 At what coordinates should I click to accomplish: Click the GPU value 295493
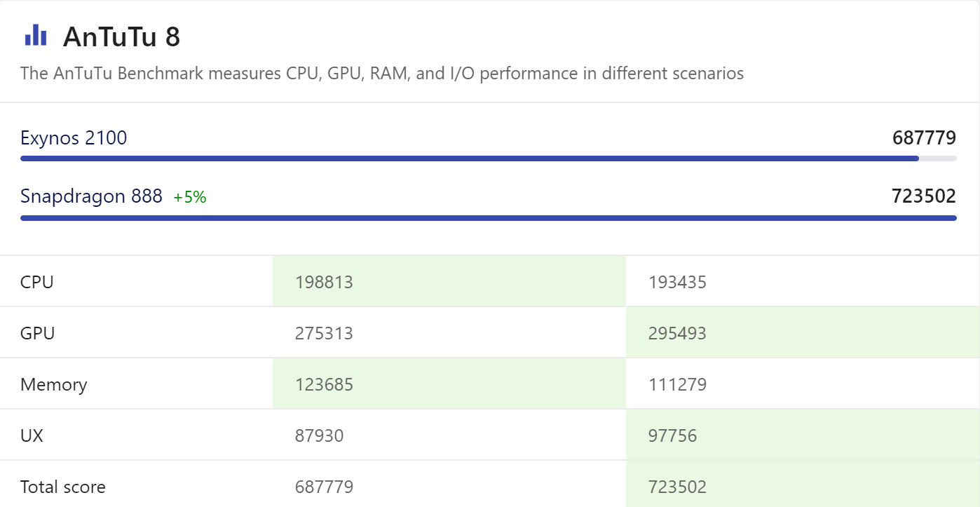click(677, 333)
